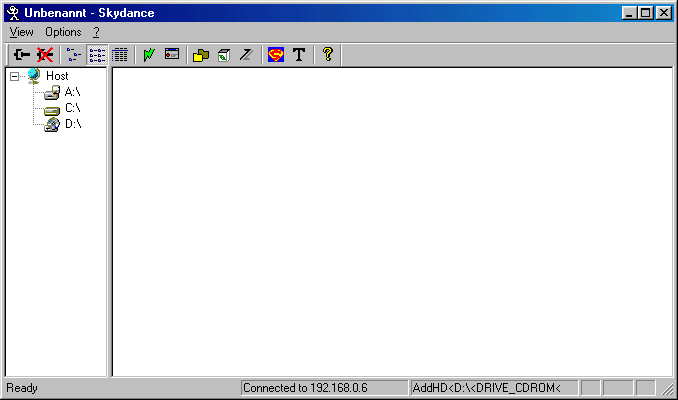
Task: Click the Superman logo toolbar icon
Action: pyautogui.click(x=275, y=55)
